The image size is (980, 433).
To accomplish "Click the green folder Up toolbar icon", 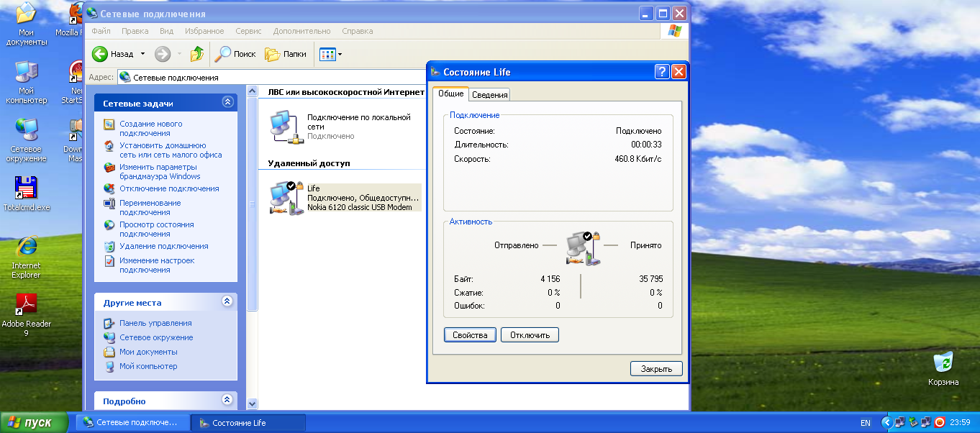I will [197, 54].
